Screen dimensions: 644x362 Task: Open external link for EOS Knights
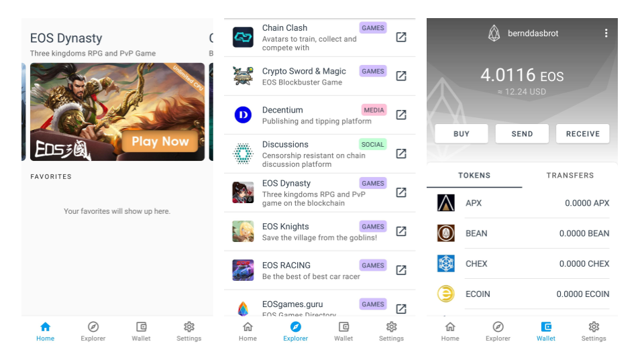(x=400, y=231)
